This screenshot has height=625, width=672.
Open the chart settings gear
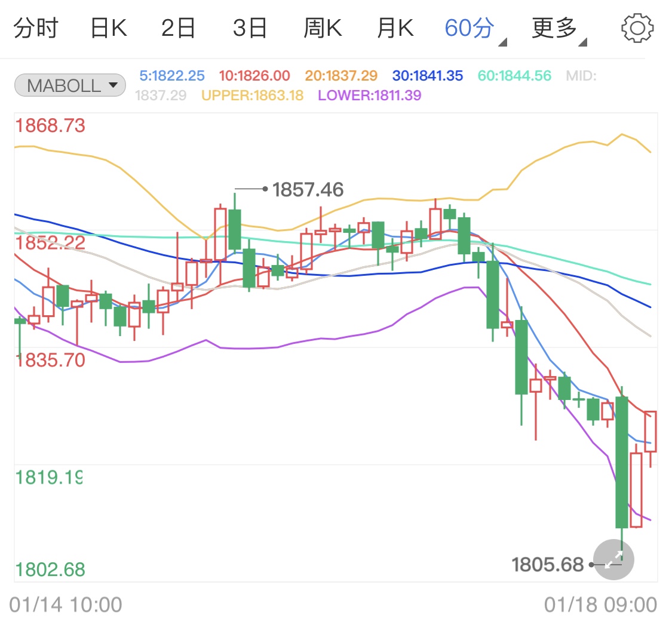637,27
